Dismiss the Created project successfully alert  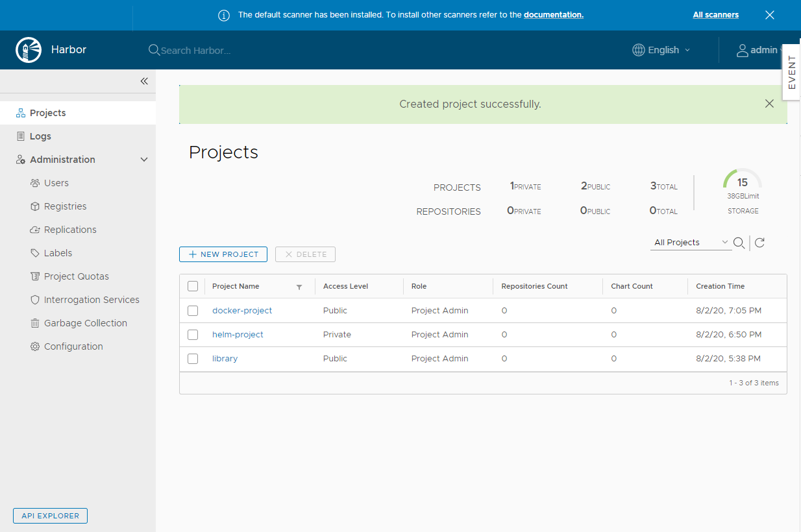click(769, 104)
